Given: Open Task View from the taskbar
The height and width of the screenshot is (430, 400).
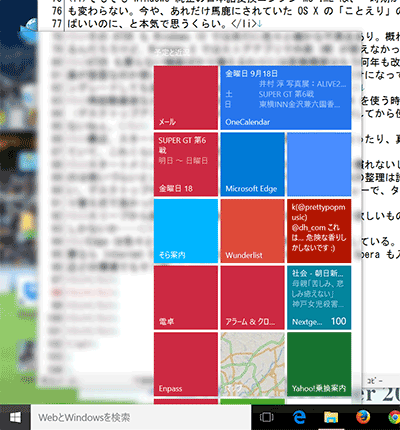Looking at the screenshot, I should pyautogui.click(x=267, y=417).
